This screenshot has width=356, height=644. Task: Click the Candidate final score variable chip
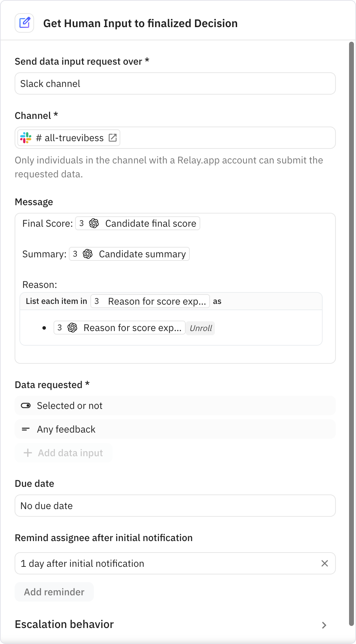(138, 223)
